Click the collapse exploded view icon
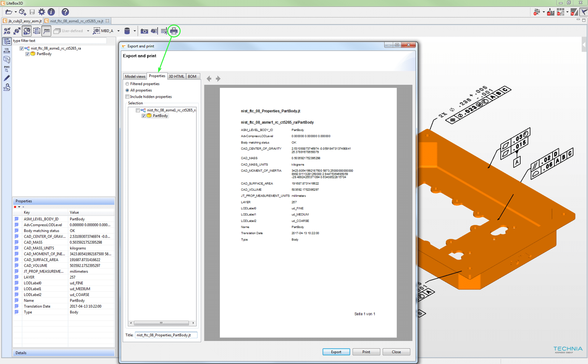This screenshot has height=364, width=588. [x=7, y=31]
